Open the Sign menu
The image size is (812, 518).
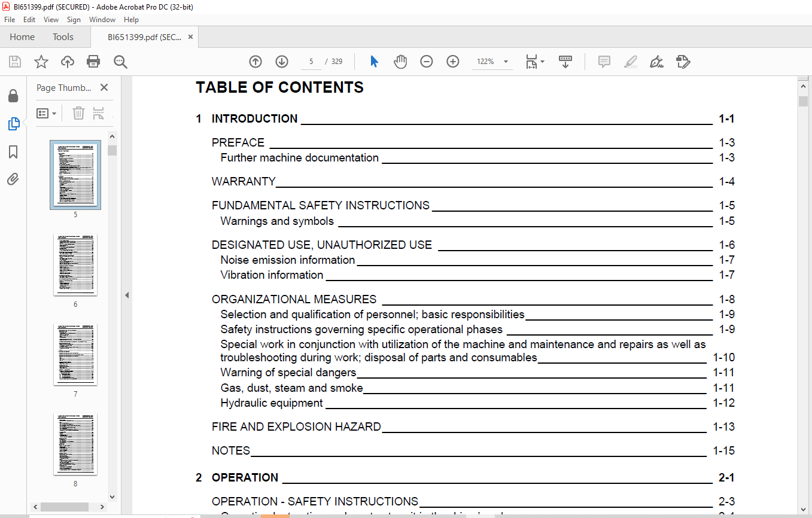pyautogui.click(x=74, y=20)
